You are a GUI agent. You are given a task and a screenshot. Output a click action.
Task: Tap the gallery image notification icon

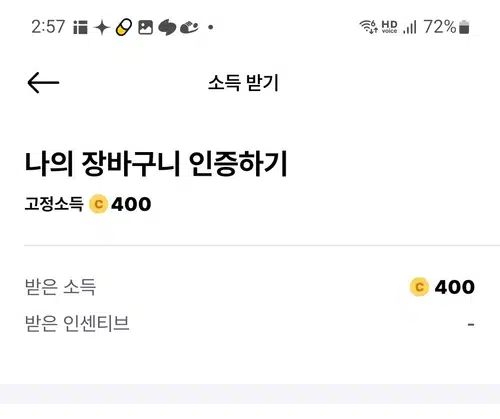click(x=146, y=27)
